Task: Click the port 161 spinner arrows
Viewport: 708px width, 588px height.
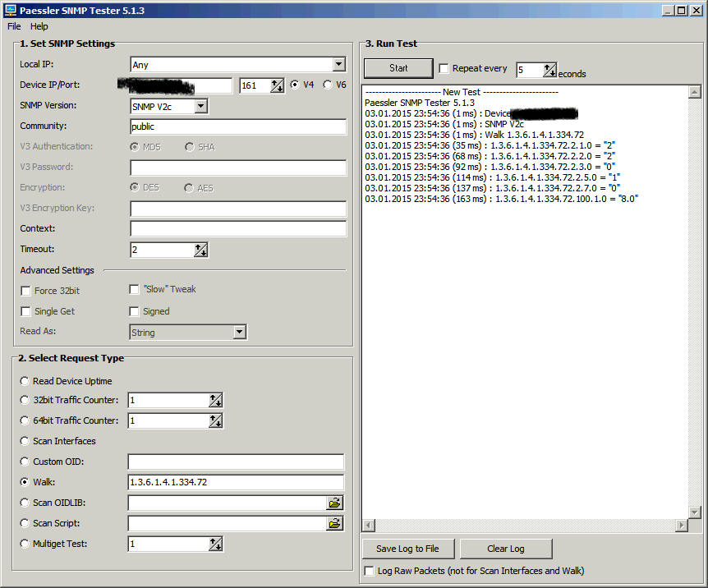Action: click(278, 85)
